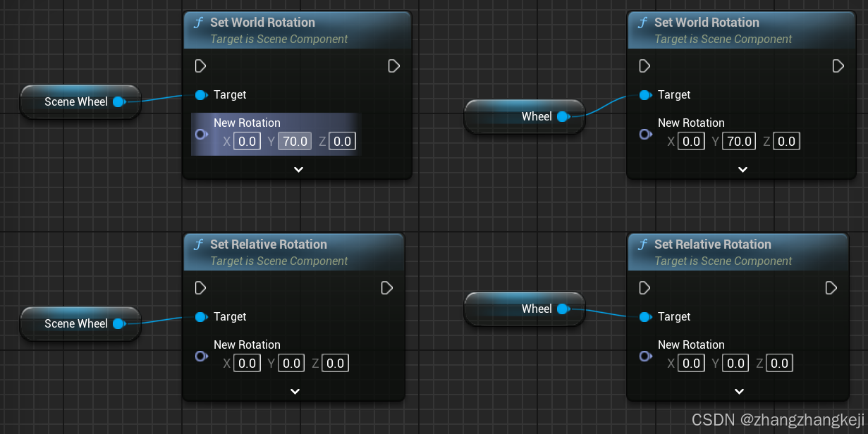Click Y 70.0 field in Wheel's Set World Rotation
The width and height of the screenshot is (868, 434).
pyautogui.click(x=739, y=142)
